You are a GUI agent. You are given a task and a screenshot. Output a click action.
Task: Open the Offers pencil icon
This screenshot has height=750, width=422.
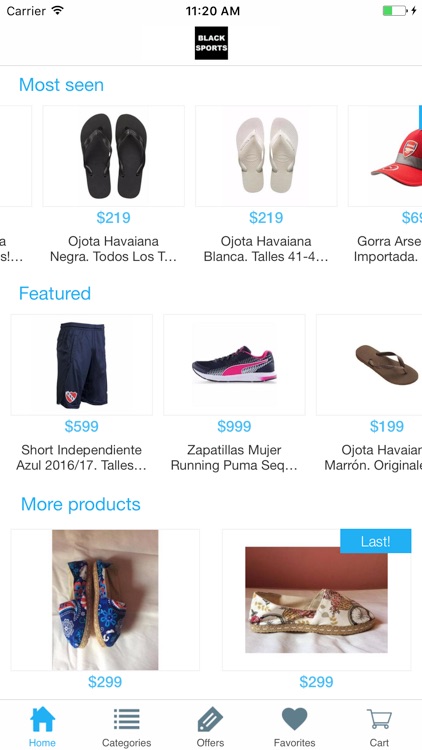[x=210, y=719]
